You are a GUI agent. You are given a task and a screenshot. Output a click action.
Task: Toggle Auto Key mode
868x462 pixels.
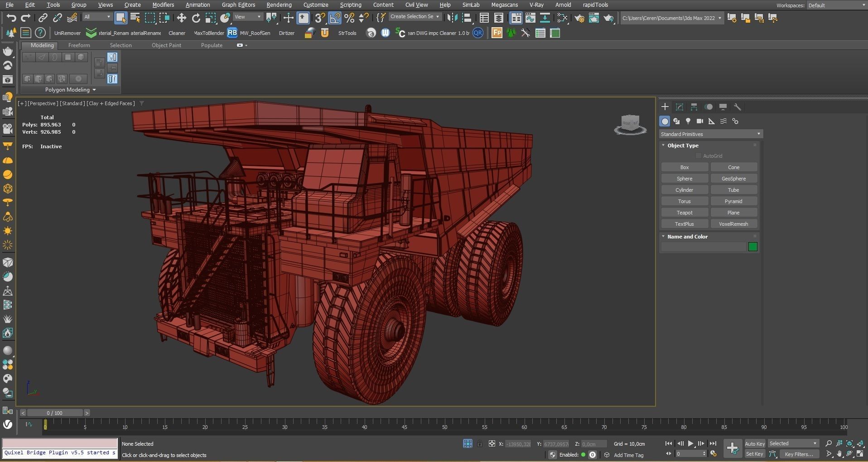[755, 444]
